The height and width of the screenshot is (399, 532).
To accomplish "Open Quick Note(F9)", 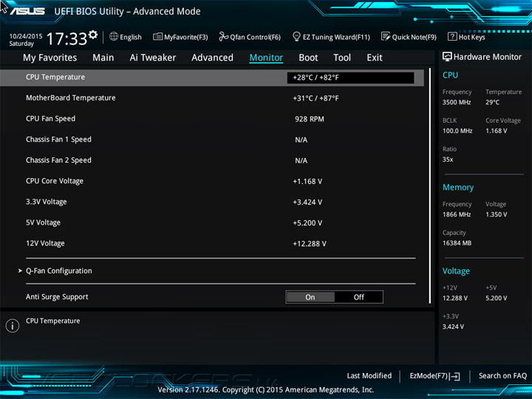I will pyautogui.click(x=409, y=37).
